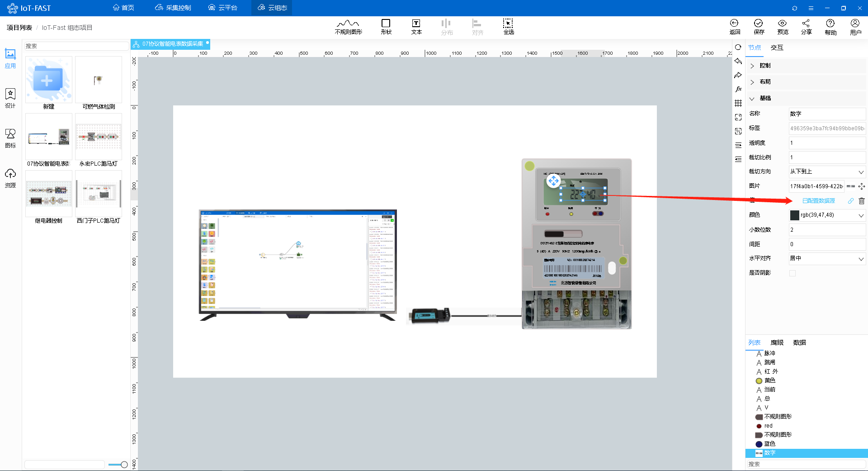This screenshot has width=868, height=471.
Task: Open the fx formula tool
Action: click(x=738, y=89)
